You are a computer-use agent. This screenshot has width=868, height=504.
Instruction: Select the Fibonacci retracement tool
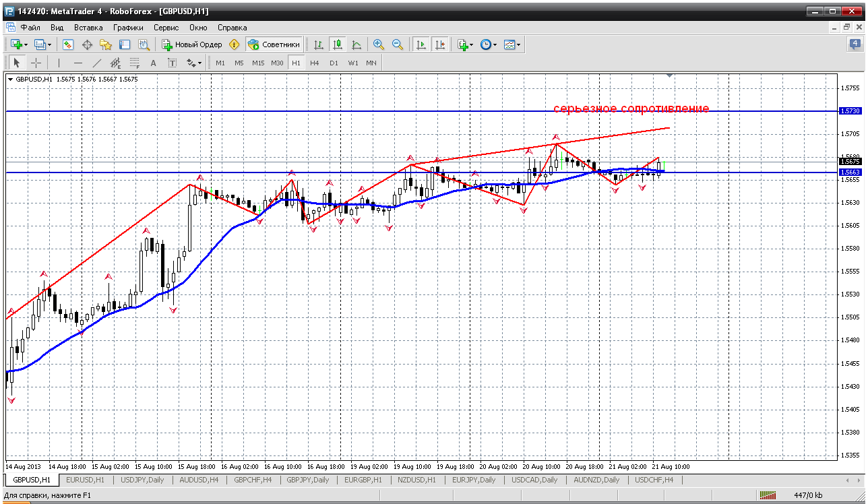(x=134, y=63)
